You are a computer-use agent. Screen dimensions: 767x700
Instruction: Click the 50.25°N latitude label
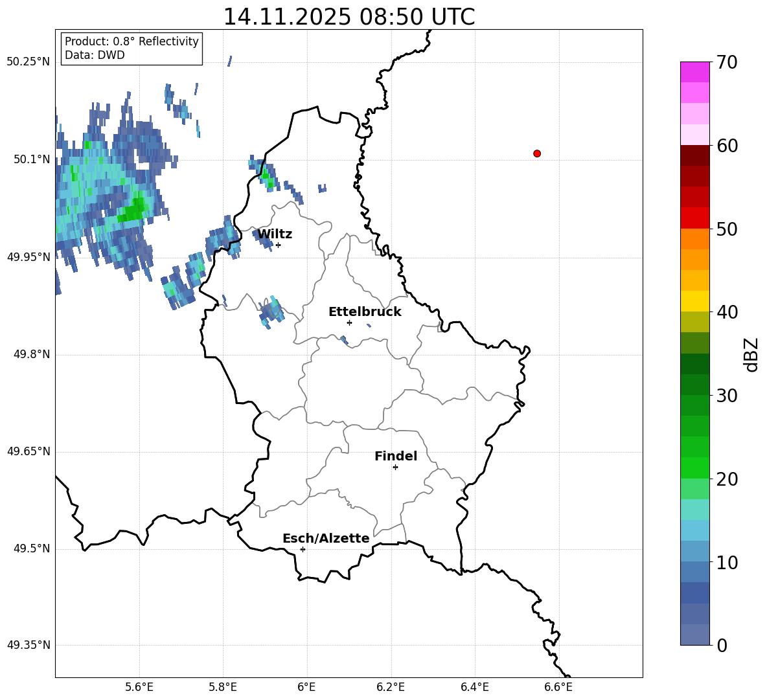(x=28, y=62)
